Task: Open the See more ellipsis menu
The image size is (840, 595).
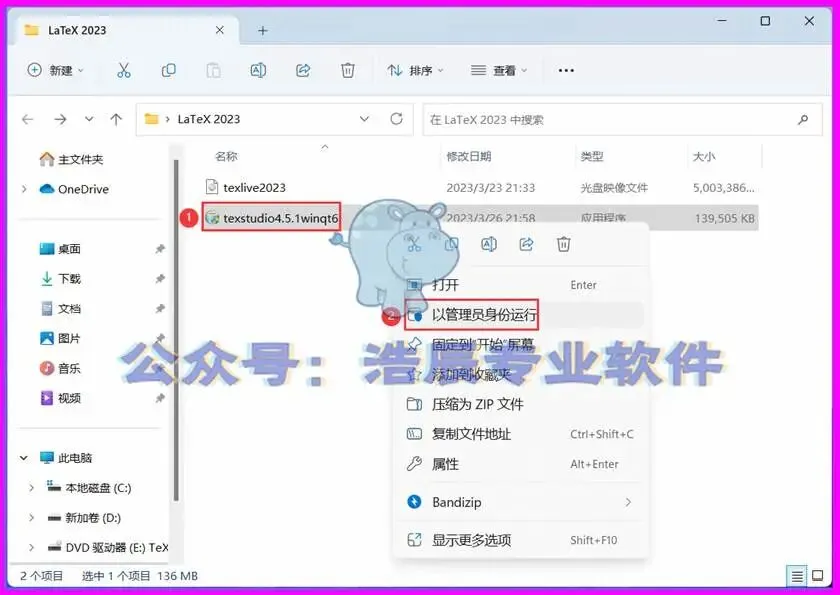Action: coord(566,70)
